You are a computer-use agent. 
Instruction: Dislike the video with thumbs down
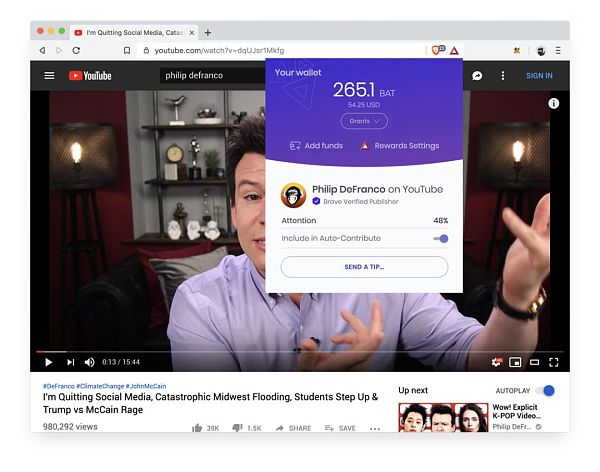[238, 428]
